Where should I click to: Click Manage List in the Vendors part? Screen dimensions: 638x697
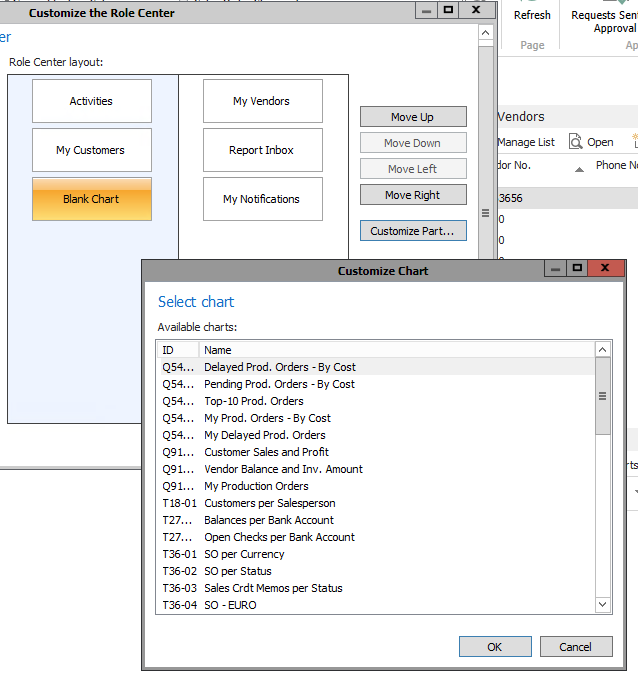tap(526, 142)
